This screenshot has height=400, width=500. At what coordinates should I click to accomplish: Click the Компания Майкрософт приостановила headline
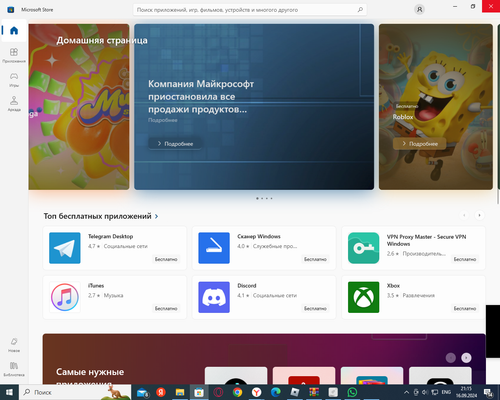coord(201,97)
